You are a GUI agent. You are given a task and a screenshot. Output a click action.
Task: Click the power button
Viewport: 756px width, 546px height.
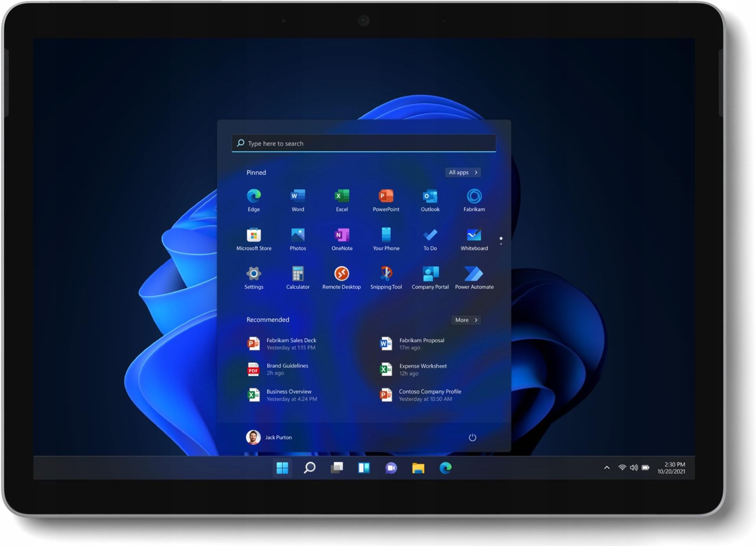click(472, 437)
